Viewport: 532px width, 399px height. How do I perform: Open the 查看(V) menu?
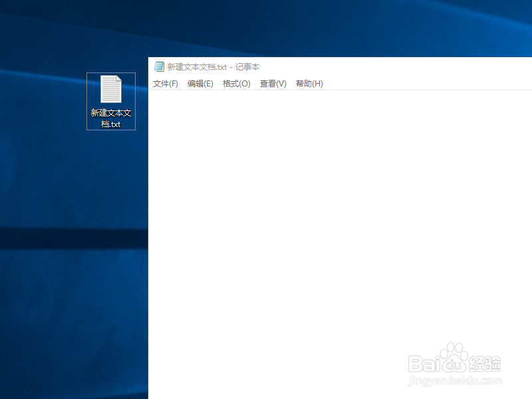[x=273, y=84]
